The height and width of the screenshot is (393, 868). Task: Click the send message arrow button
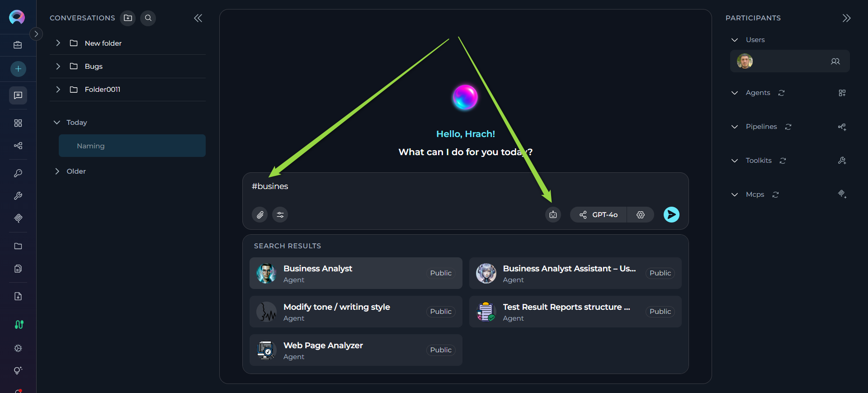click(671, 214)
